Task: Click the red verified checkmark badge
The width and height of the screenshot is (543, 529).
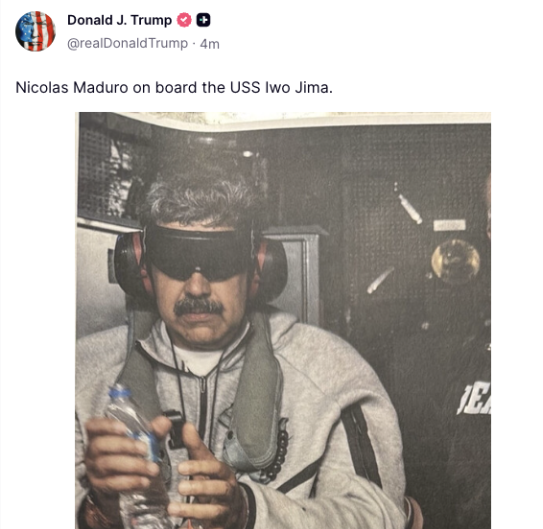Action: tap(184, 20)
